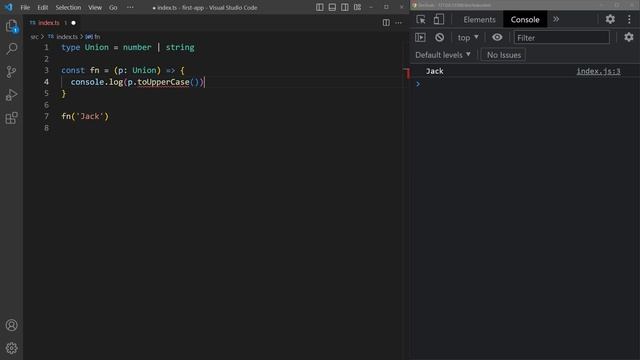Screen dimensions: 640x360
Task: Close index.ts via its unsaved dot
Action: click(x=73, y=23)
